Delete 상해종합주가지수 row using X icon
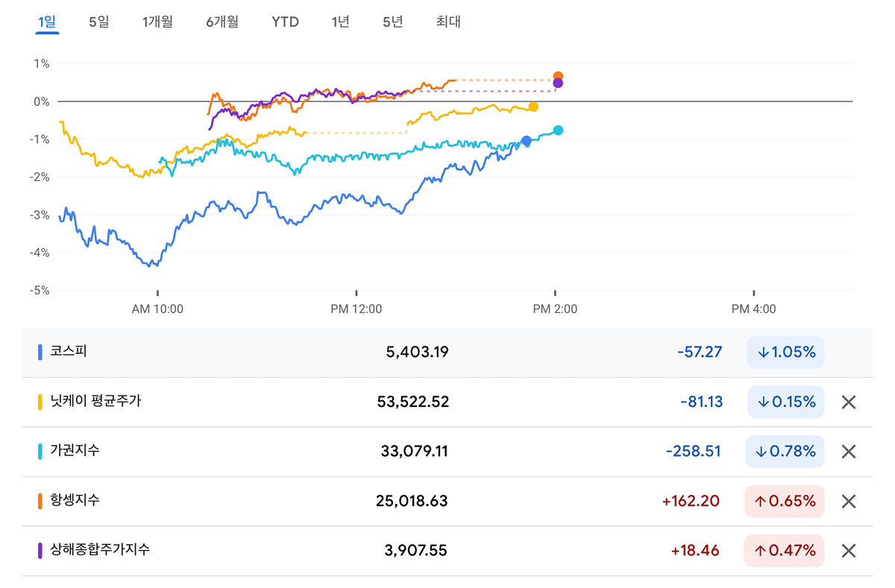The image size is (895, 588). (848, 551)
